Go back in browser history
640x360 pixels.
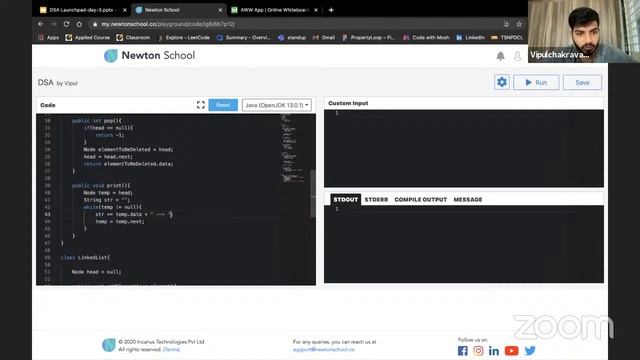coord(41,24)
